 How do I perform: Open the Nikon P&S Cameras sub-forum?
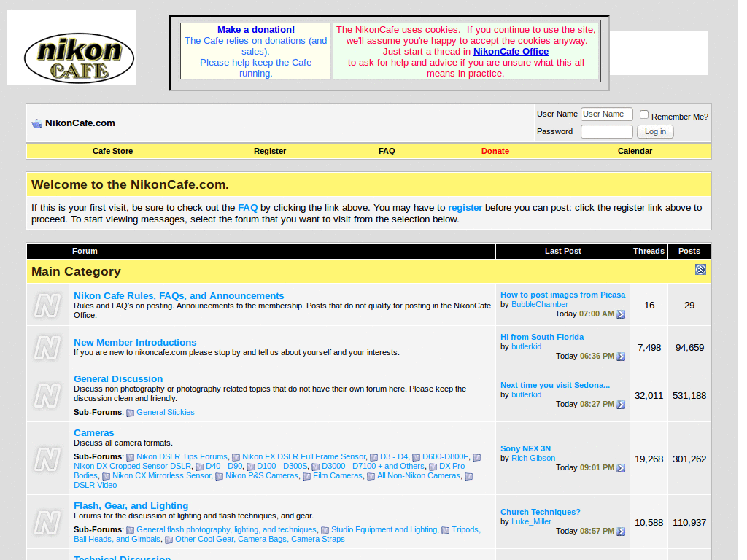click(262, 475)
